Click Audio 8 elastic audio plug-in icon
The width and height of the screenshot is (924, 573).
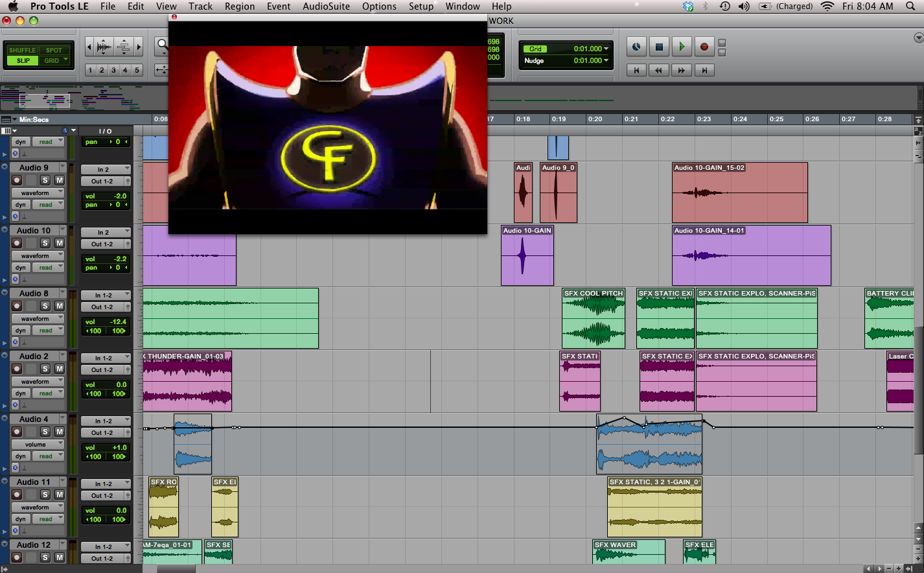point(16,342)
